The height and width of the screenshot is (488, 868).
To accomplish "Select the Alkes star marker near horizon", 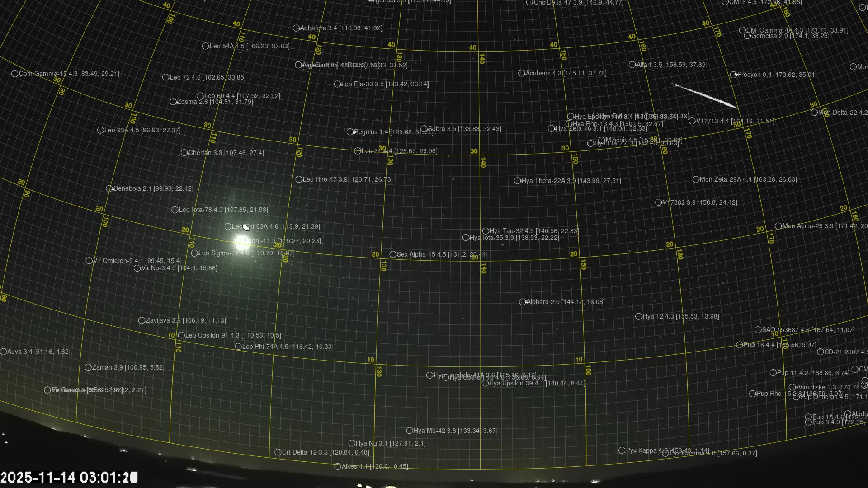I will click(x=338, y=466).
